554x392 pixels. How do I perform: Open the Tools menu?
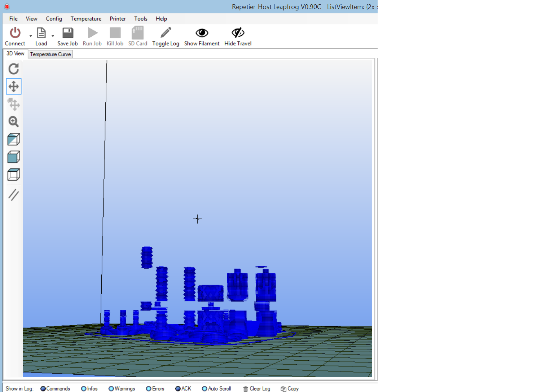click(x=141, y=19)
